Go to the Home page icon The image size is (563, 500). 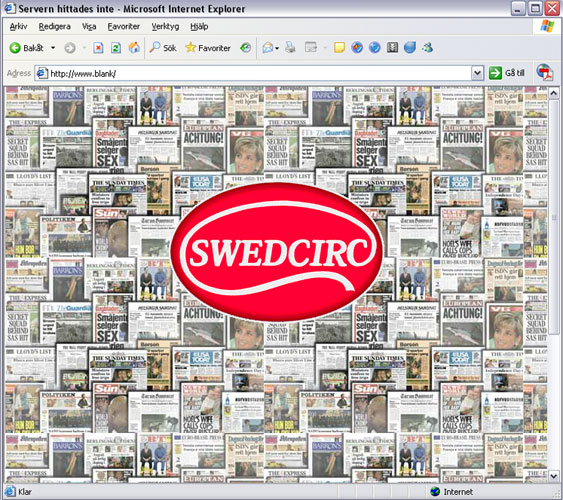[134, 48]
